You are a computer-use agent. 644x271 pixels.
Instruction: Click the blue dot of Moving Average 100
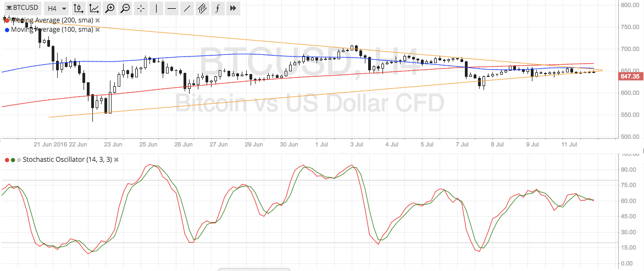[x=7, y=30]
